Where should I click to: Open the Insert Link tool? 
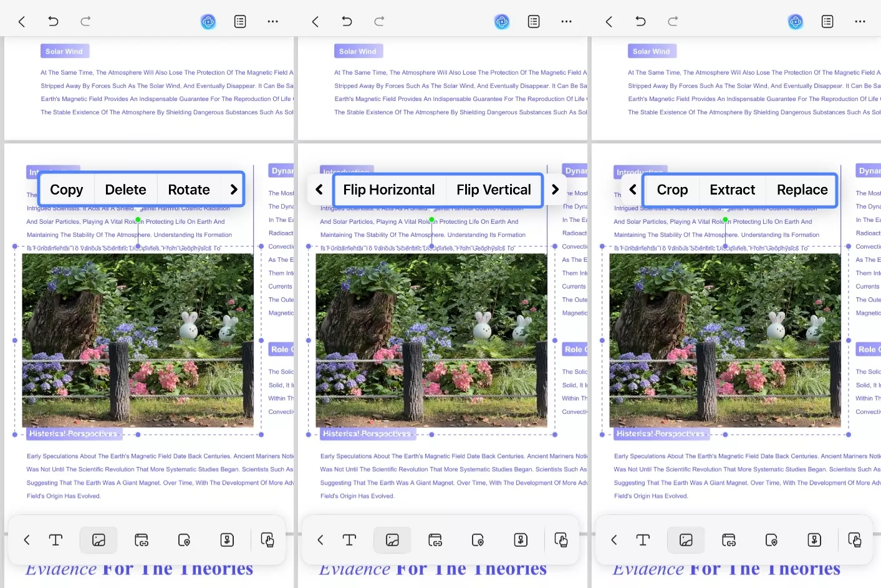[141, 540]
